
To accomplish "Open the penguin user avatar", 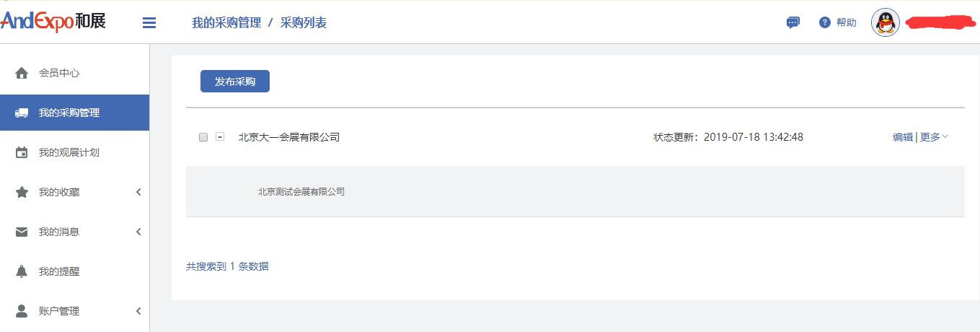I will click(x=886, y=23).
